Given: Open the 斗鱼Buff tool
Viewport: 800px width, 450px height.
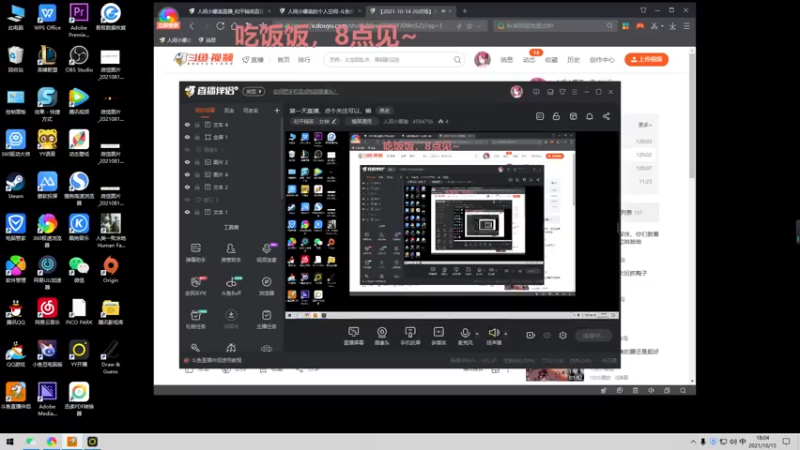Looking at the screenshot, I should point(231,286).
